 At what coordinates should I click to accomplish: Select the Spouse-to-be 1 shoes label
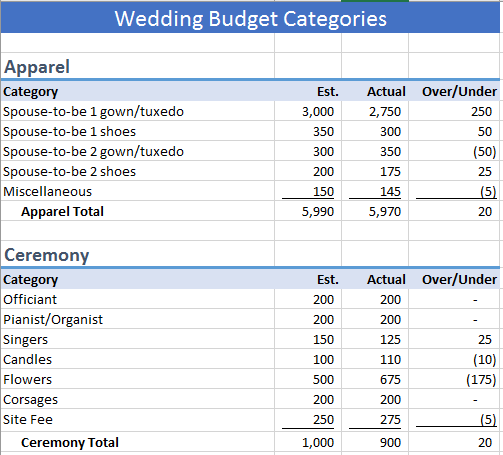(69, 131)
